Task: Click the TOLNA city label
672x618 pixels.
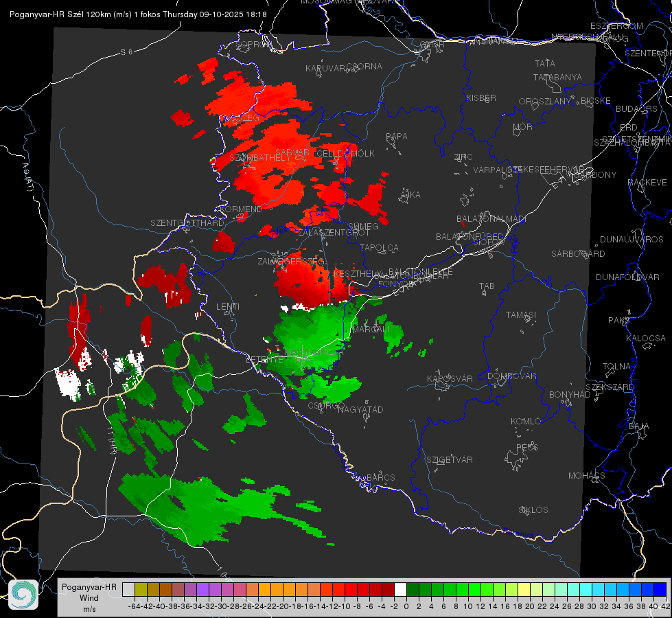Action: tap(616, 366)
